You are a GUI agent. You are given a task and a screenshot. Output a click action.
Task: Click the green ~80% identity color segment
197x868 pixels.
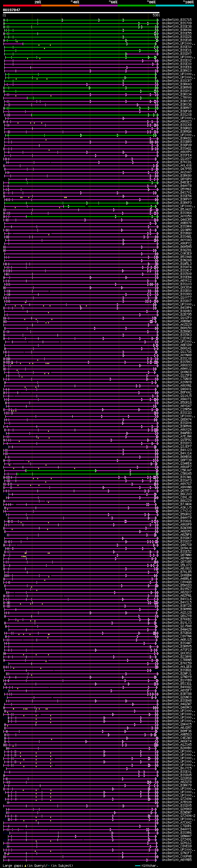(137, 6)
